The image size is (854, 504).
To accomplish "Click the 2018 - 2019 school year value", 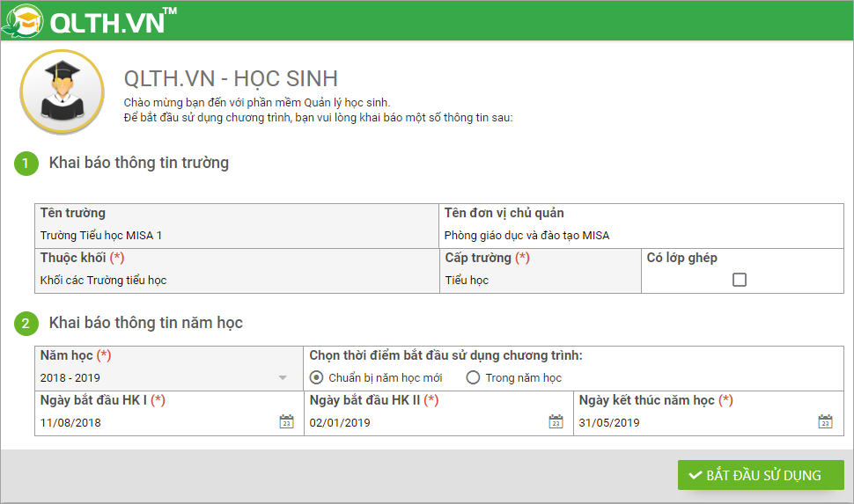I will coord(70,377).
